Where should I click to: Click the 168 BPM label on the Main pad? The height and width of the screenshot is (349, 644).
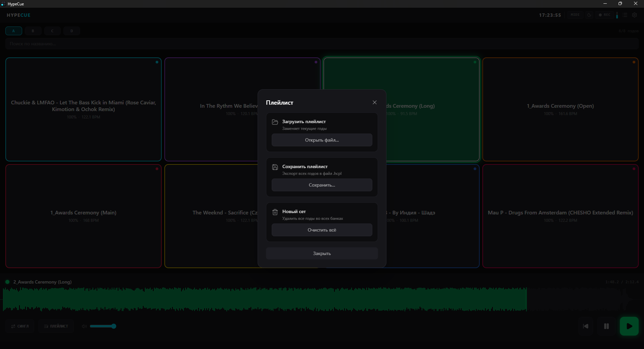91,220
